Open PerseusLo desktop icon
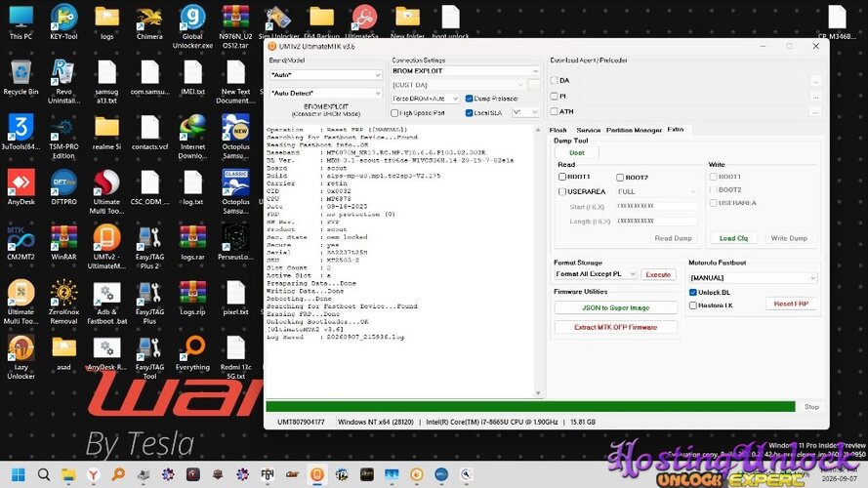Image resolution: width=868 pixels, height=488 pixels. (236, 242)
